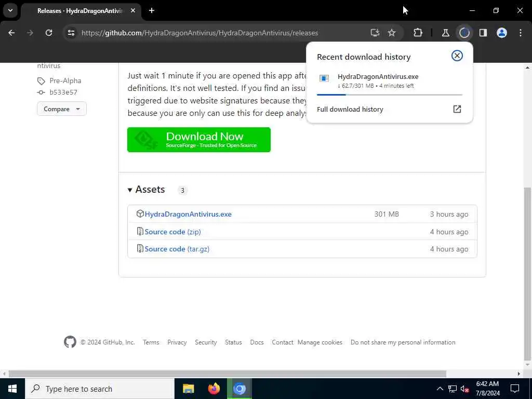
Task: Open the Status footer link
Action: coord(233,342)
